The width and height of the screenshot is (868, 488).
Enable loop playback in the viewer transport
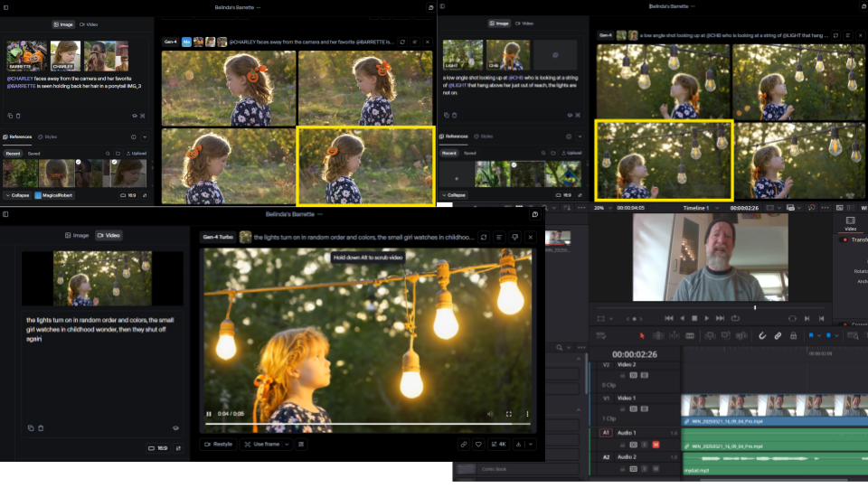(735, 318)
